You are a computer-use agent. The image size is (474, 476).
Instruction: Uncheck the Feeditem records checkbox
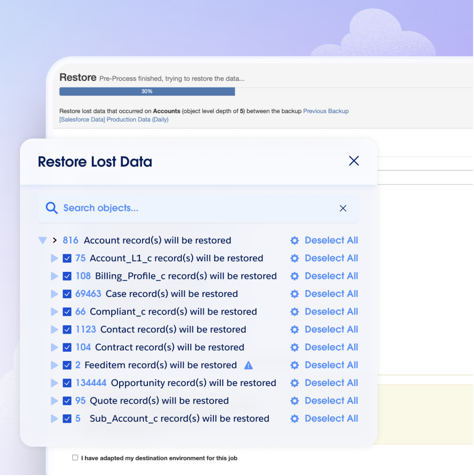[67, 365]
